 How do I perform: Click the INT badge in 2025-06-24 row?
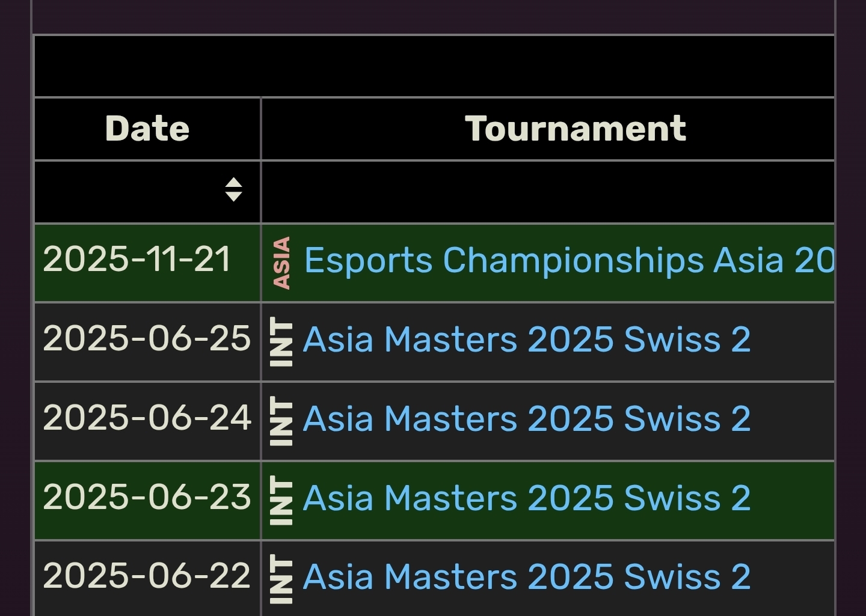281,421
